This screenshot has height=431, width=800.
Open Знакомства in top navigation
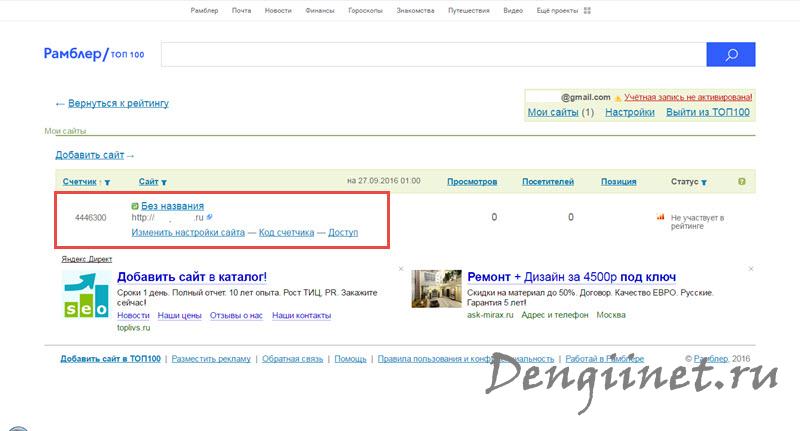[x=415, y=10]
